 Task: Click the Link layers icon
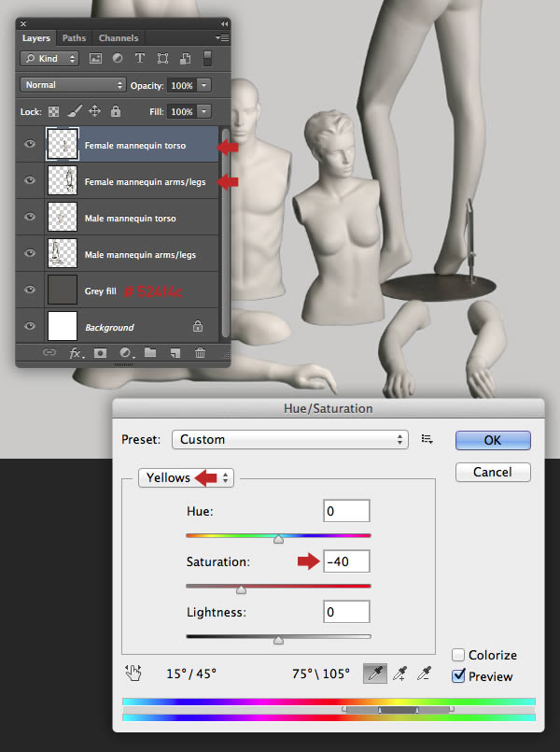click(49, 353)
